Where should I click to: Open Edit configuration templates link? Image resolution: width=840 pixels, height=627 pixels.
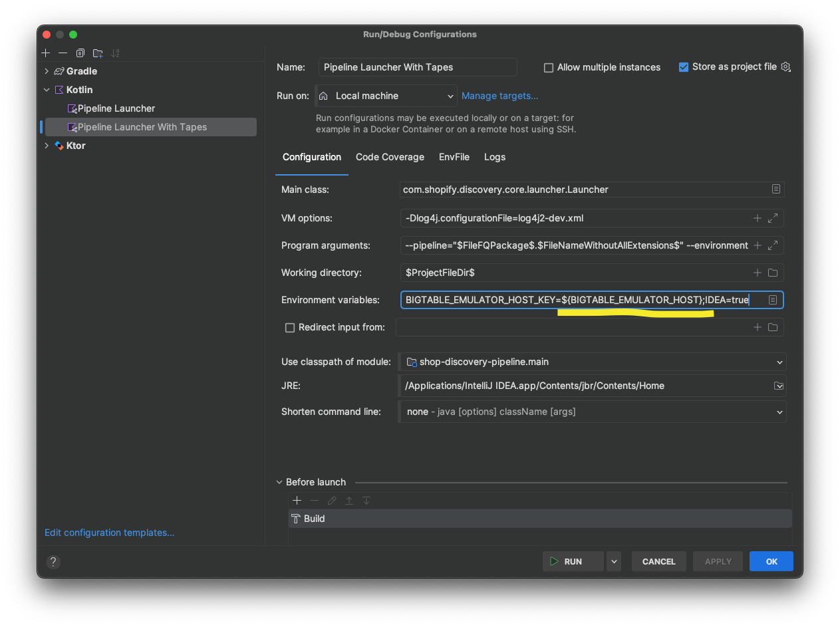pyautogui.click(x=110, y=533)
